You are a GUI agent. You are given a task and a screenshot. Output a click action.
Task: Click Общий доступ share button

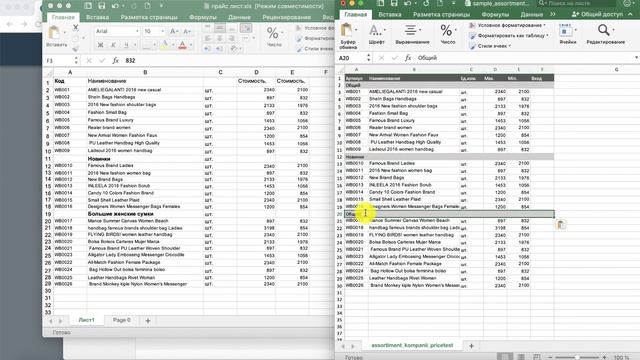[x=598, y=14]
